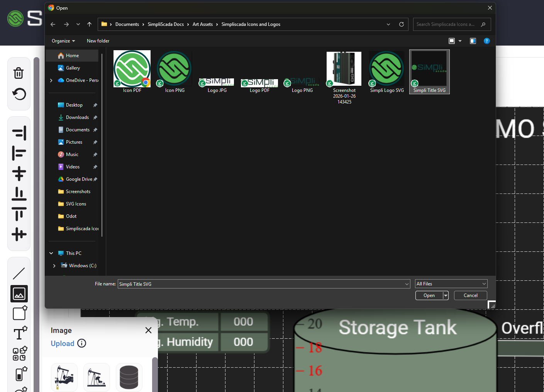The width and height of the screenshot is (544, 392).
Task: Expand the OneDrive tree item
Action: coord(51,80)
